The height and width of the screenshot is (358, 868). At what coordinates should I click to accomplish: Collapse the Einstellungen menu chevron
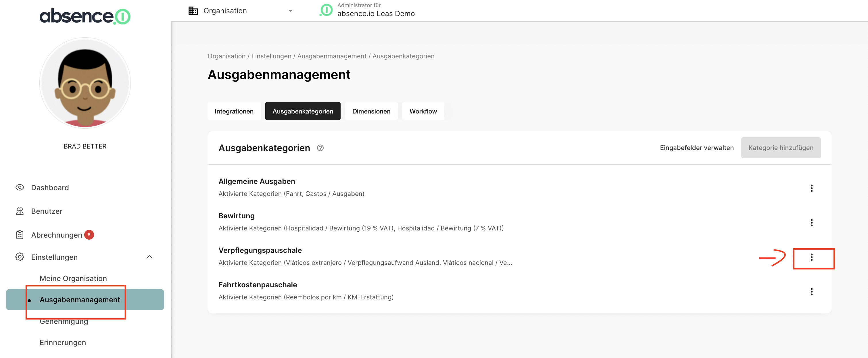click(x=149, y=257)
